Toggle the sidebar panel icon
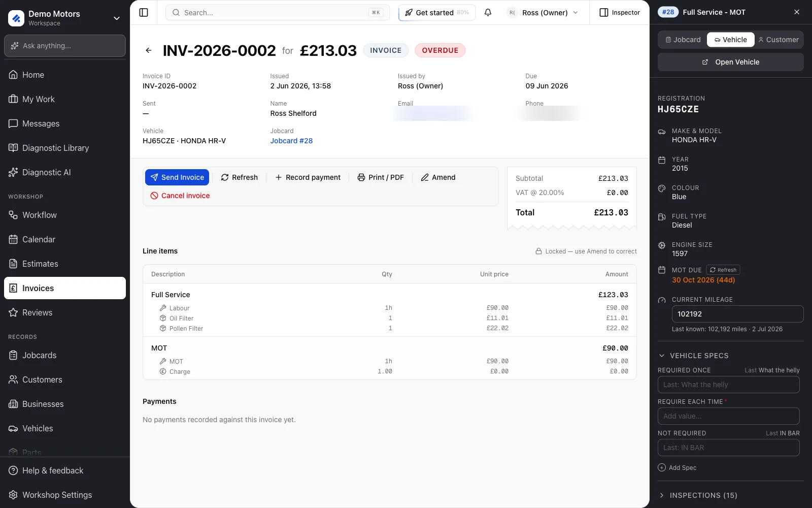The height and width of the screenshot is (508, 812). click(144, 12)
